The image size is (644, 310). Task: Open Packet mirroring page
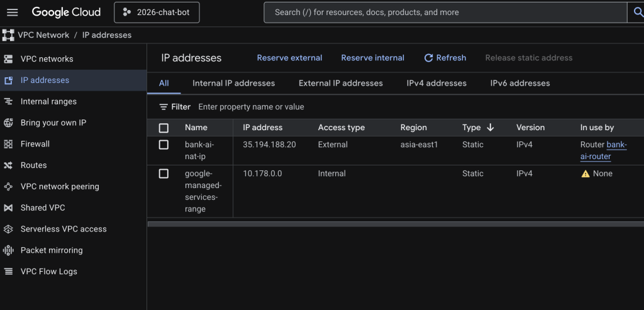tap(52, 250)
